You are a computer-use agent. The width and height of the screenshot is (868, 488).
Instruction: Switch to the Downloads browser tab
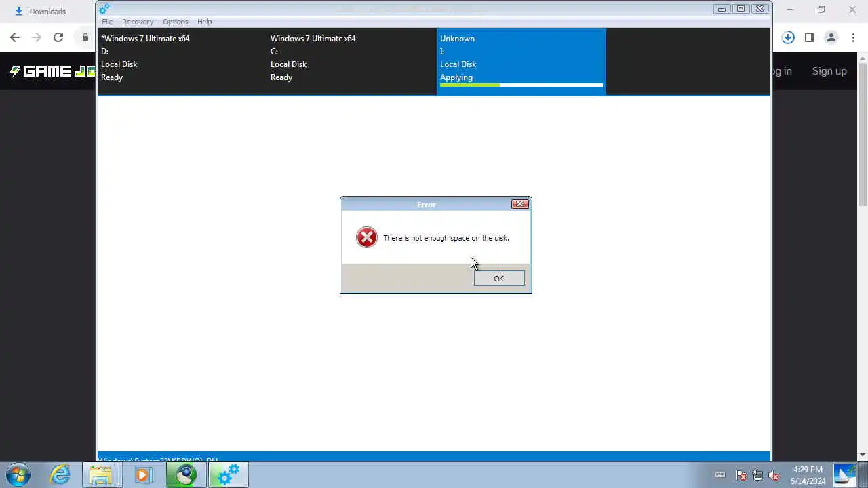click(47, 12)
